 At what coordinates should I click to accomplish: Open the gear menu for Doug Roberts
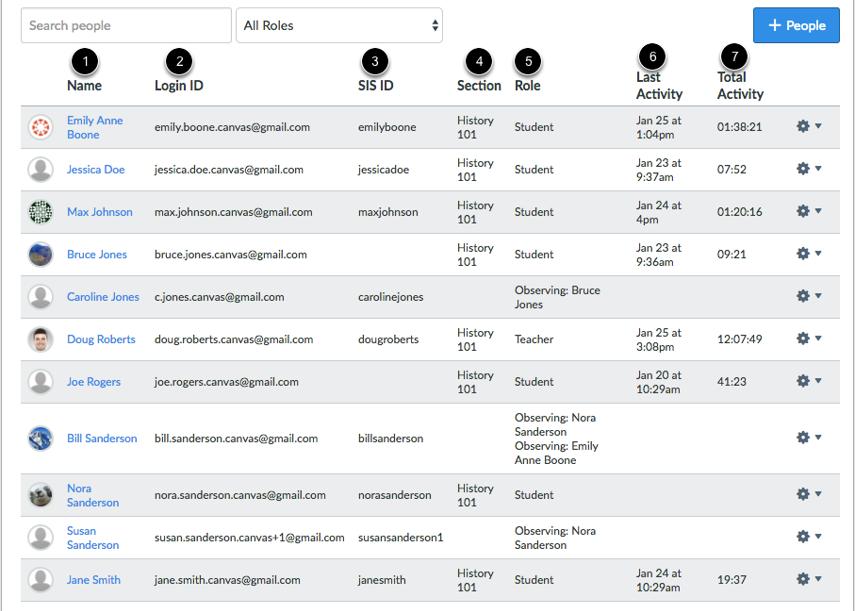[x=809, y=339]
